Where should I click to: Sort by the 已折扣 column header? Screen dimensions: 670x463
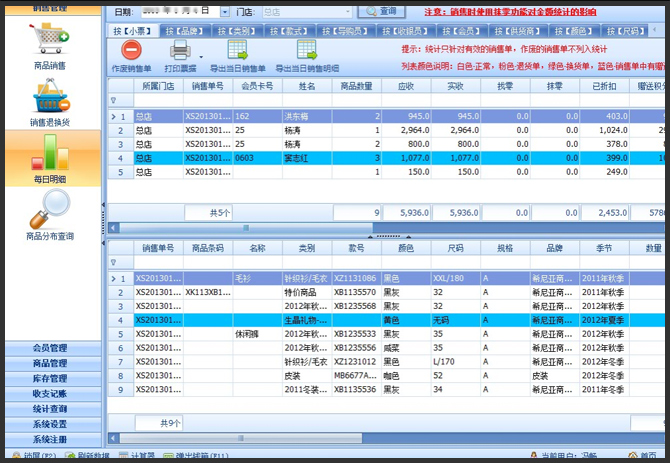[x=604, y=86]
